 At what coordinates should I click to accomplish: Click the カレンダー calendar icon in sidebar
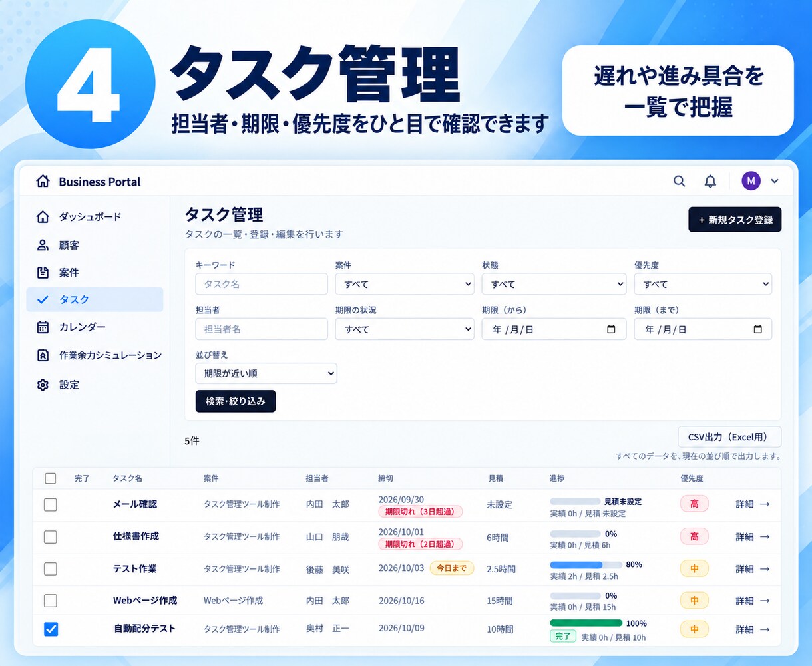point(43,327)
